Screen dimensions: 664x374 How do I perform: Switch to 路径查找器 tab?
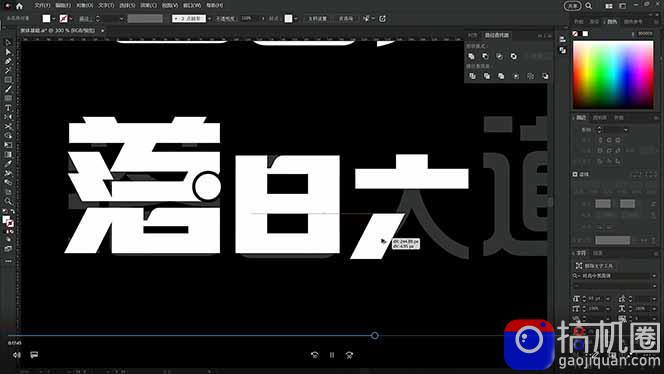[x=497, y=35]
